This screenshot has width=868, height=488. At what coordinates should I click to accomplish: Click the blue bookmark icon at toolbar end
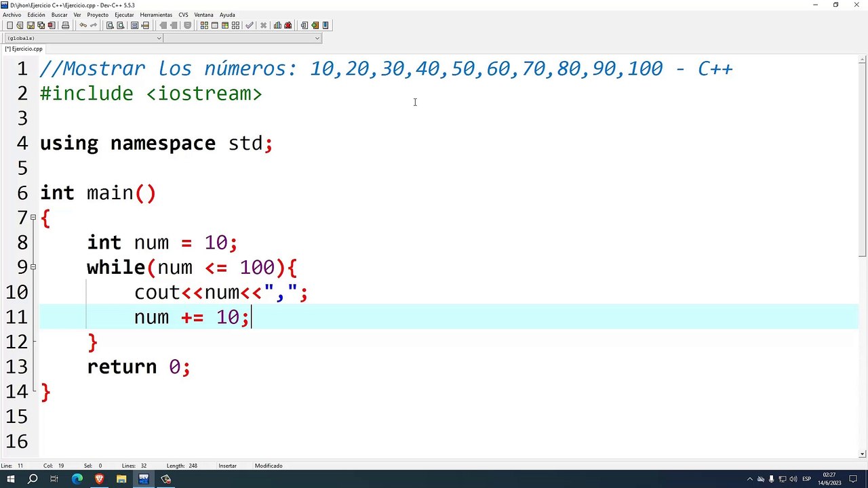coord(325,25)
